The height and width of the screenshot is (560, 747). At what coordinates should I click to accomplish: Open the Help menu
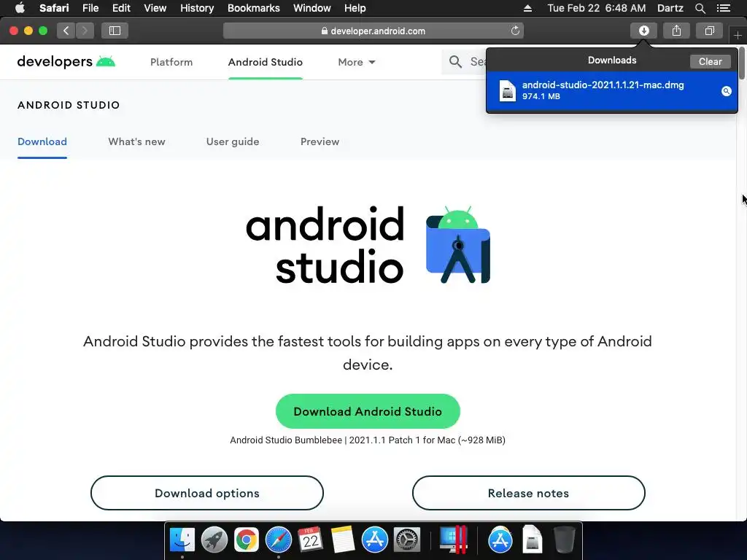click(x=355, y=8)
